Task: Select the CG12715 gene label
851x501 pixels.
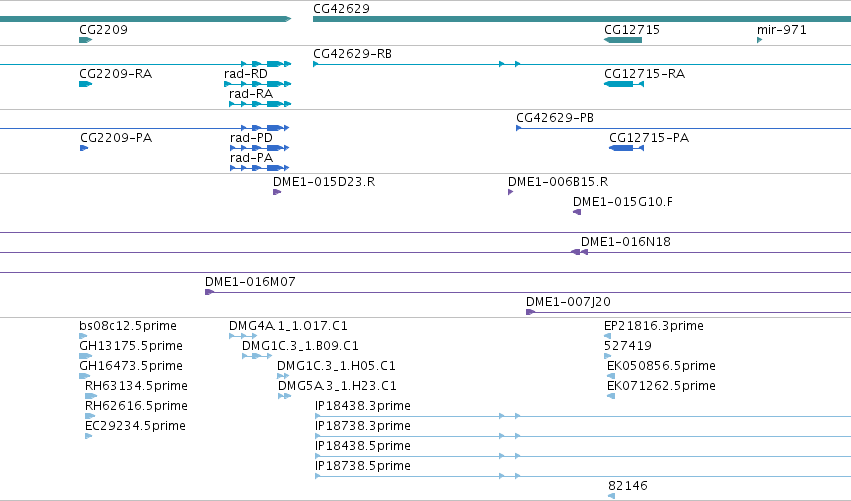Action: point(632,29)
